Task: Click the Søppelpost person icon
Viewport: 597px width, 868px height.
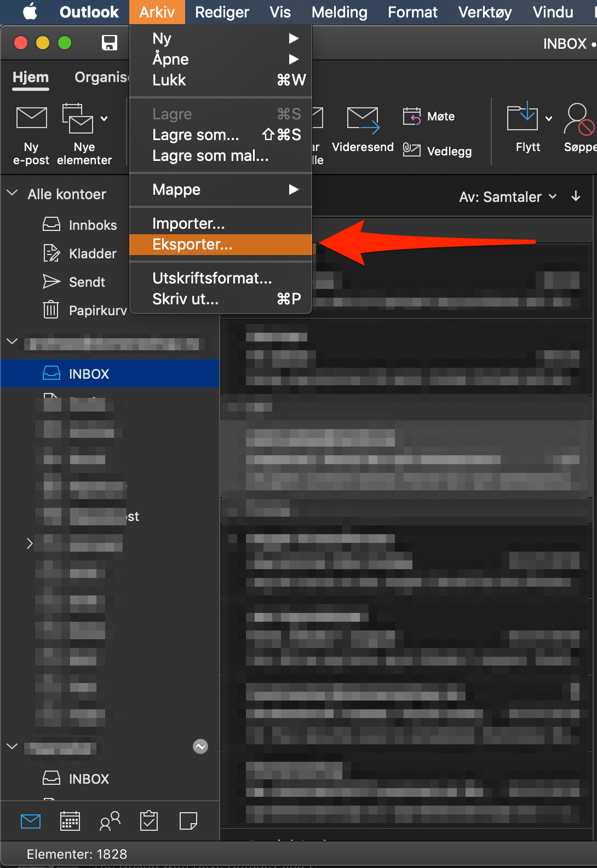Action: click(x=579, y=119)
